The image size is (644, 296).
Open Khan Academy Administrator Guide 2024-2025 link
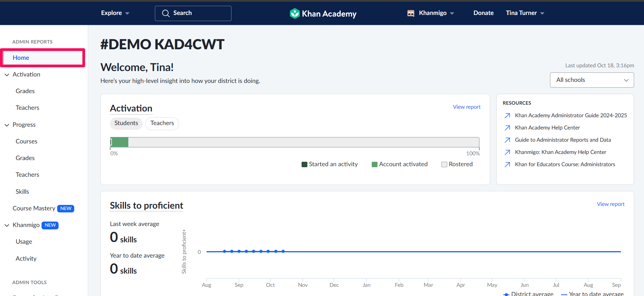tap(571, 116)
